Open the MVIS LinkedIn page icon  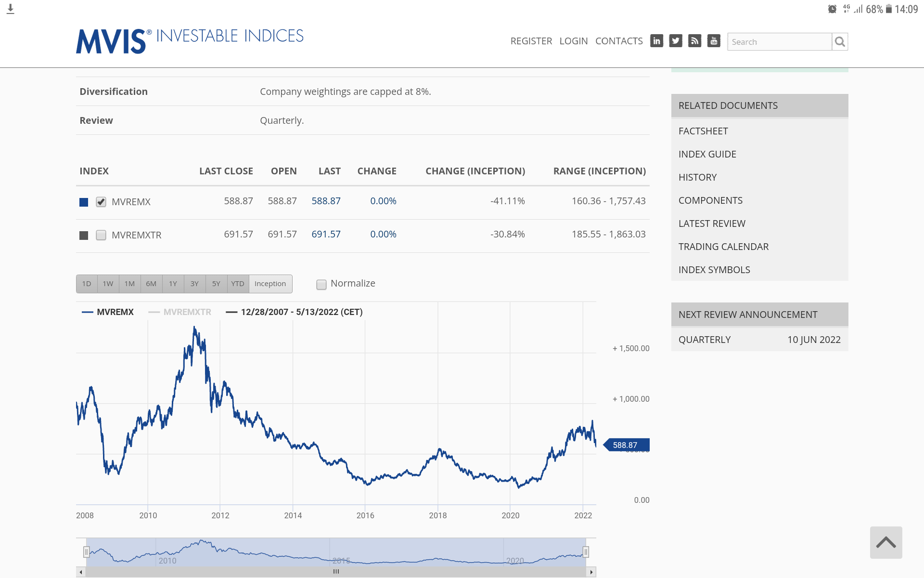click(656, 41)
